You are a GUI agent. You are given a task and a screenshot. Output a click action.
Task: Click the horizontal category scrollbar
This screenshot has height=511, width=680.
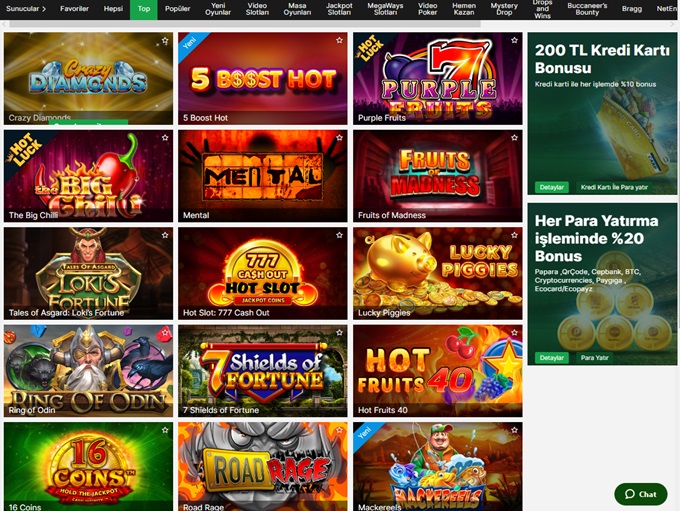tap(245, 24)
